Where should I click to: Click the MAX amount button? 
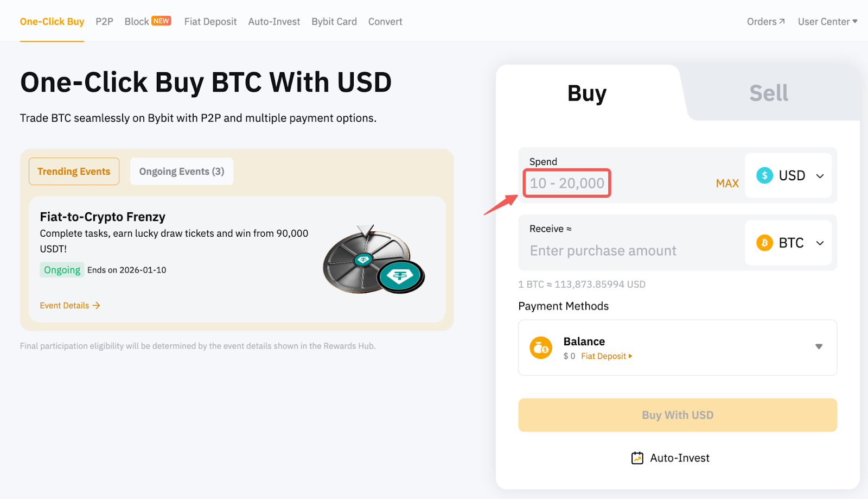(727, 184)
